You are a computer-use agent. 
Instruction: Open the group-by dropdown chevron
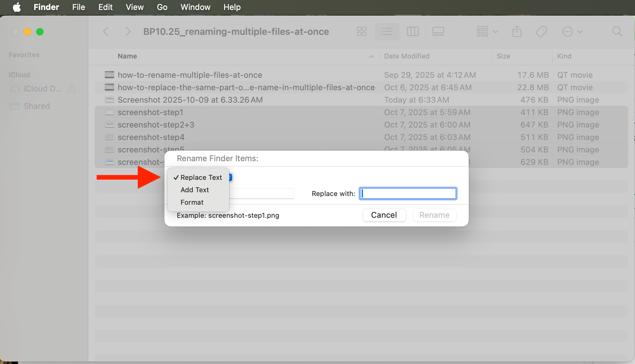click(x=495, y=31)
